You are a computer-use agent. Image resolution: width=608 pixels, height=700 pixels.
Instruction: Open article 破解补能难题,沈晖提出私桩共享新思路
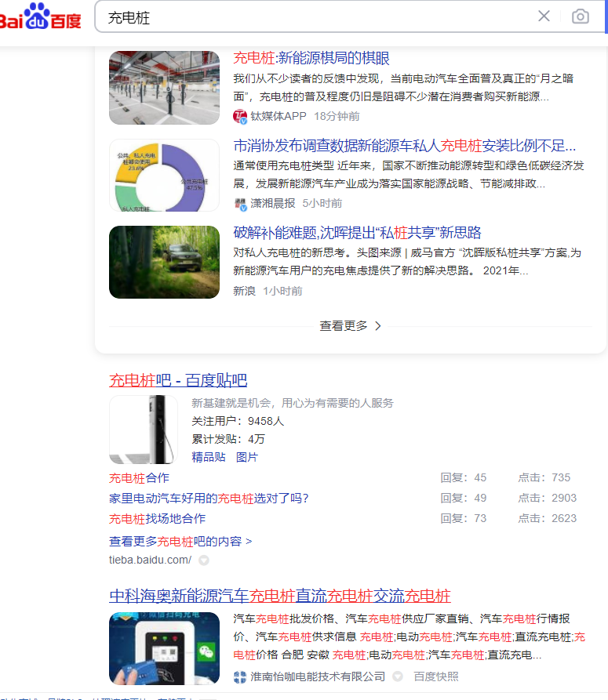pos(358,233)
